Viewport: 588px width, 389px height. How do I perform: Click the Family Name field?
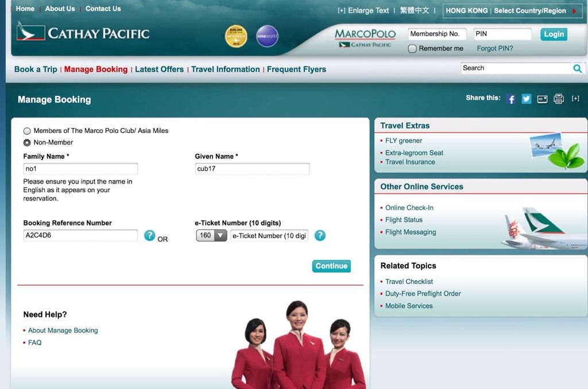[80, 169]
